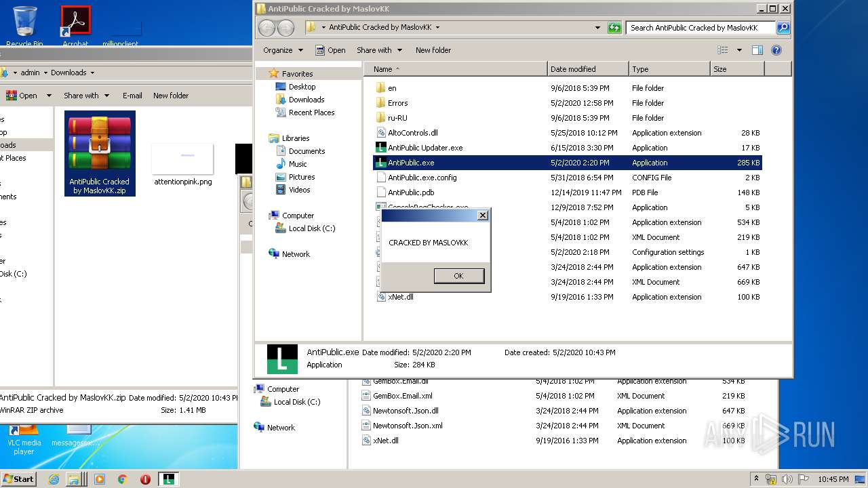Viewport: 868px width, 488px height.
Task: Select AntiPublic Updater.exe icon
Action: 380,148
